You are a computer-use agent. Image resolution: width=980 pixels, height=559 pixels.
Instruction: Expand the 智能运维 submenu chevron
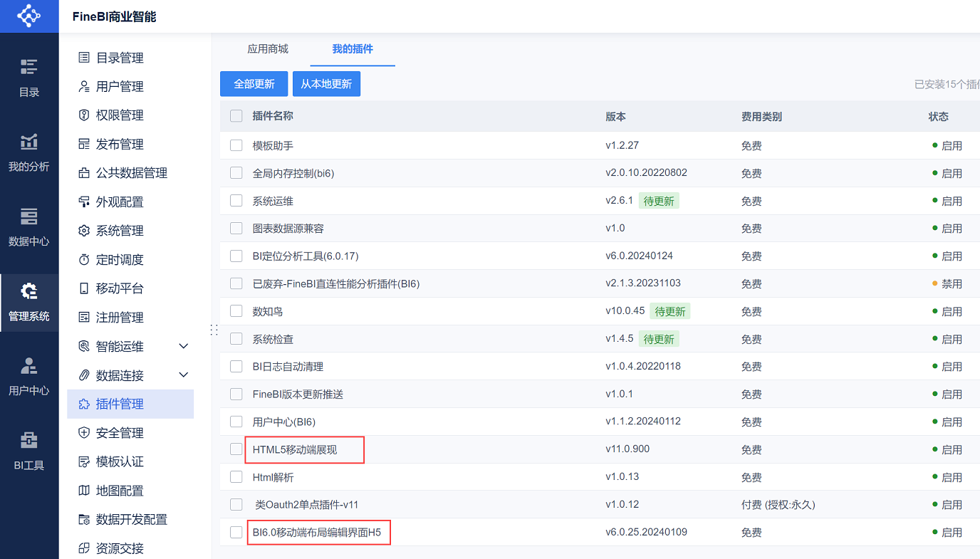tap(183, 346)
